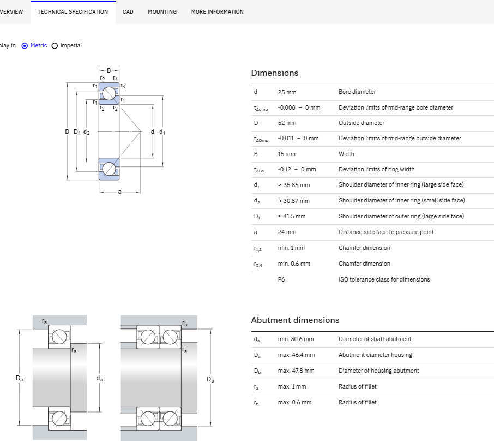Click the paired bearing abutment diagram with Db

pos(167,378)
